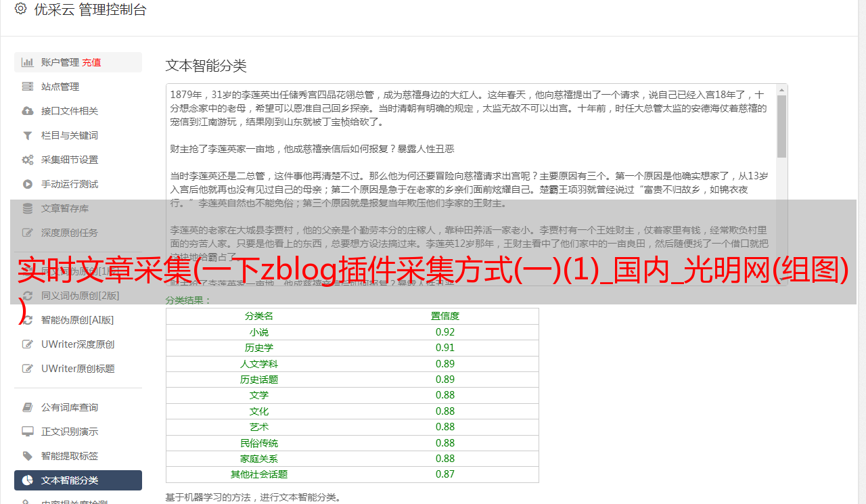
Task: Click the bar chart icon for 账户管理
Action: [27, 62]
